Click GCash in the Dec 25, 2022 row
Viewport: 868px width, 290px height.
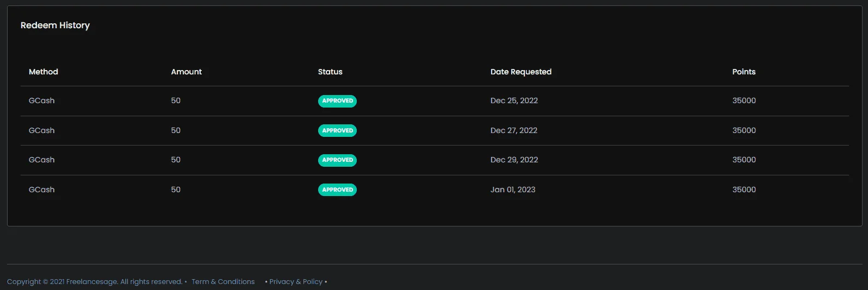click(x=42, y=100)
